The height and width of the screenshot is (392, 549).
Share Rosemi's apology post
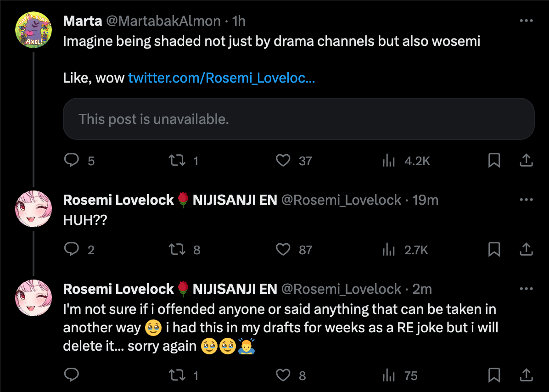pyautogui.click(x=526, y=375)
